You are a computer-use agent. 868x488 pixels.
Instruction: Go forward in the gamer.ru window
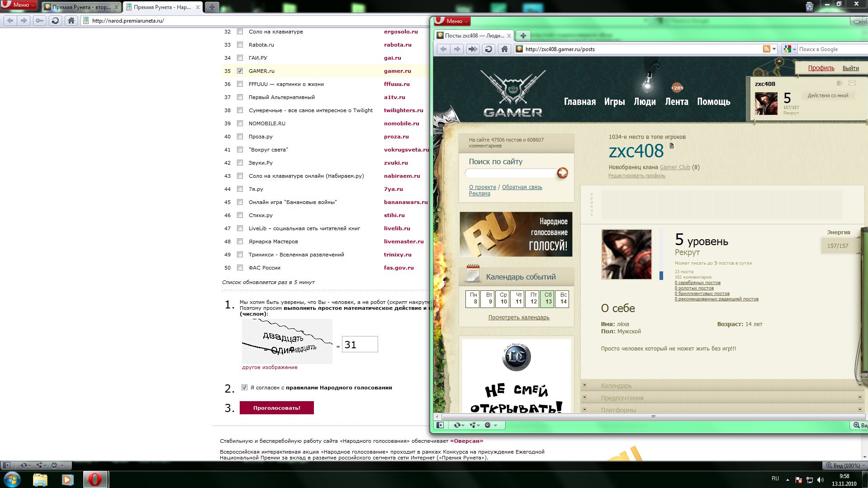pos(457,49)
